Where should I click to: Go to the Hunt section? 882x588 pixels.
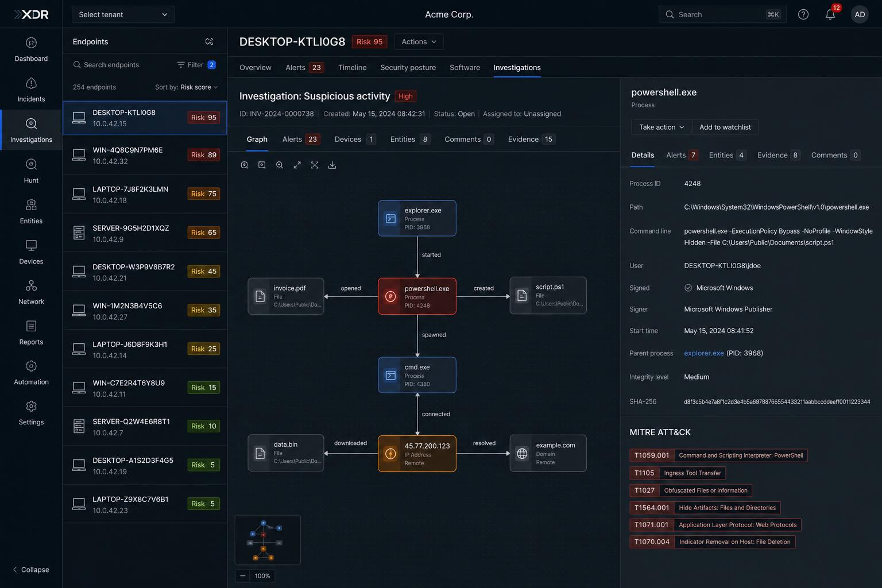31,171
